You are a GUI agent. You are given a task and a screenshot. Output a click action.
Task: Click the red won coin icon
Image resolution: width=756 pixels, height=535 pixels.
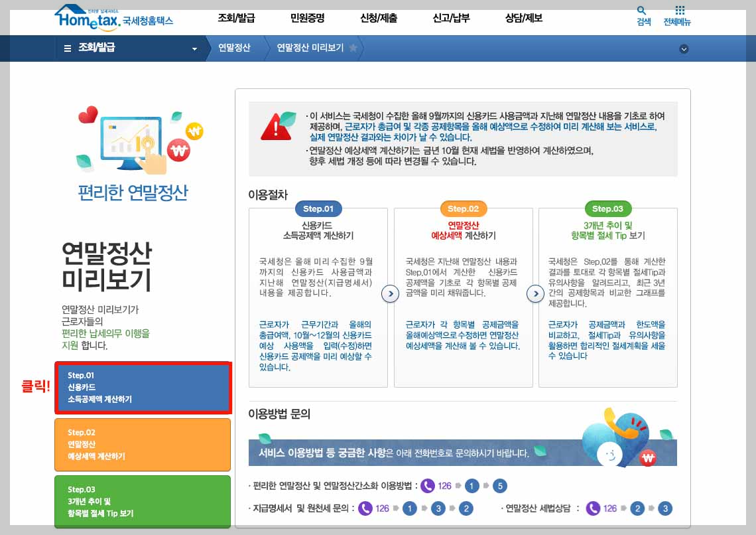tap(178, 150)
